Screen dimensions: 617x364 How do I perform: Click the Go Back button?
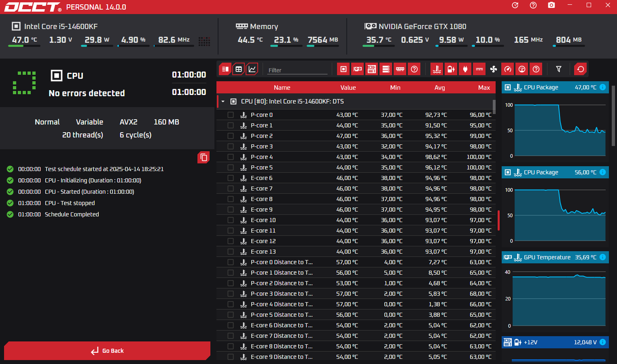click(107, 351)
